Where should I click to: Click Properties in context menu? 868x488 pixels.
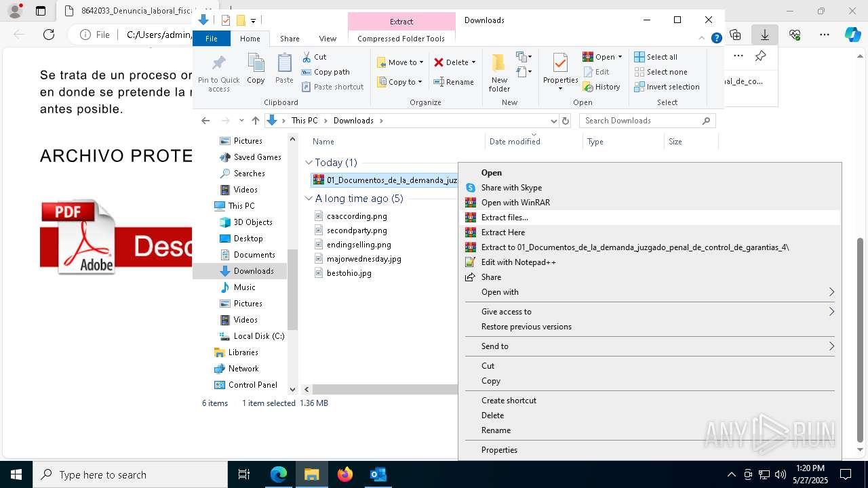tap(650, 450)
